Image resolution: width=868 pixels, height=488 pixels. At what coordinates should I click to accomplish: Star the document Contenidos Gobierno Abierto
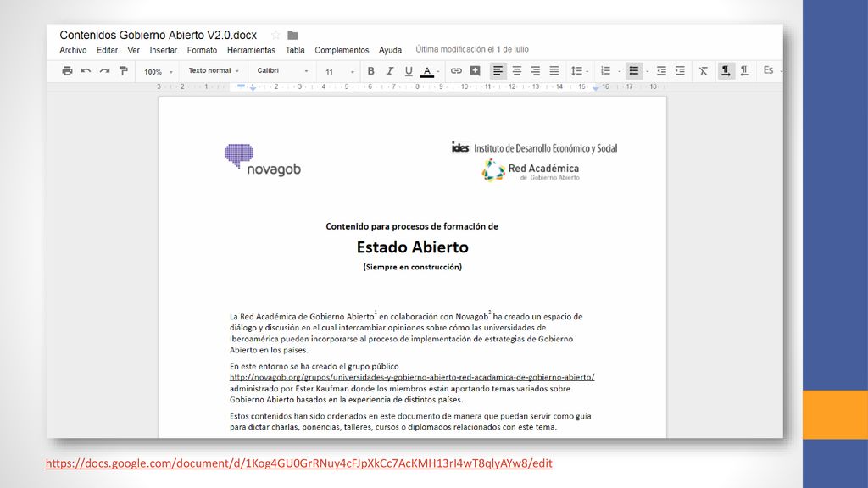pyautogui.click(x=275, y=36)
